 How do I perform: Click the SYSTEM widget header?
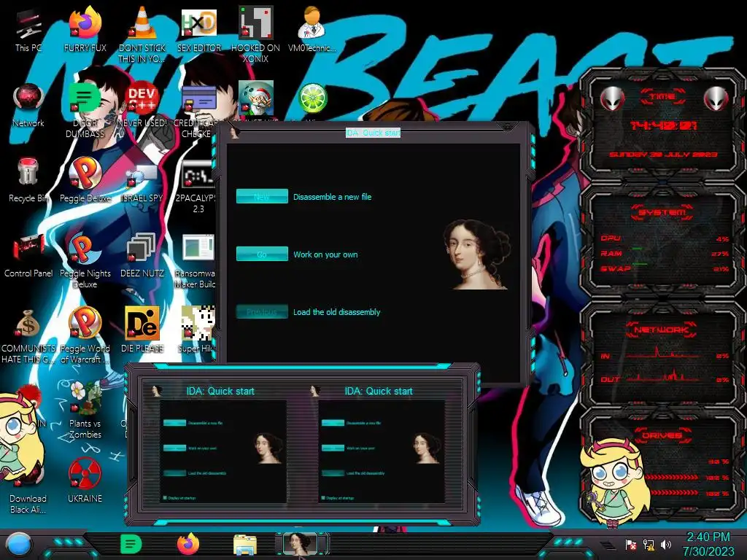[662, 212]
